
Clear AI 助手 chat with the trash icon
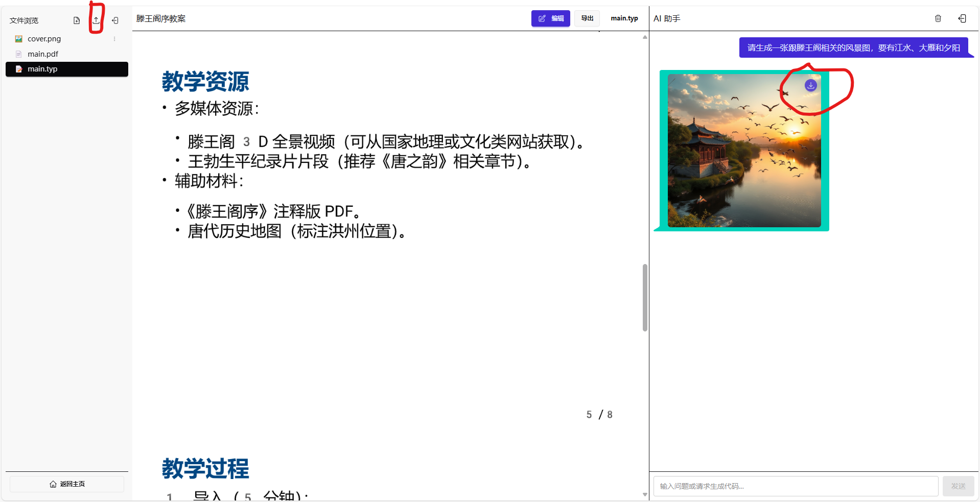(x=938, y=18)
